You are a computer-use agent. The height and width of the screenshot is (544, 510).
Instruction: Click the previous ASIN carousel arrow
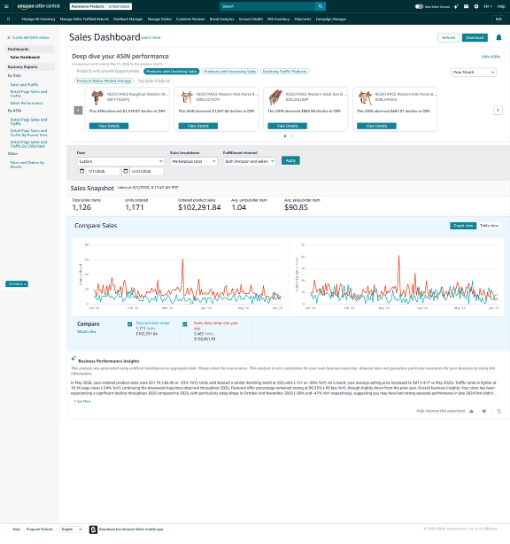78,110
